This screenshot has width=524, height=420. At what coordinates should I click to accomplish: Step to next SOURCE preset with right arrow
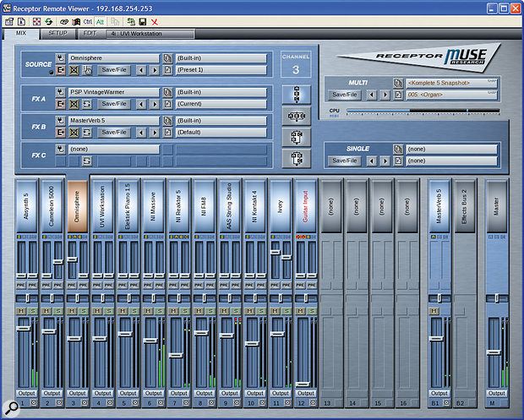(155, 70)
